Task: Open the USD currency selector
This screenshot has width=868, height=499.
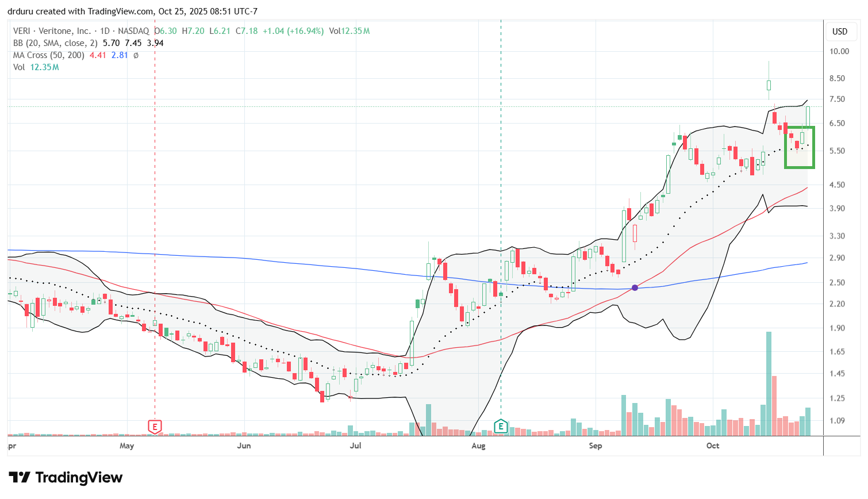Action: (840, 32)
